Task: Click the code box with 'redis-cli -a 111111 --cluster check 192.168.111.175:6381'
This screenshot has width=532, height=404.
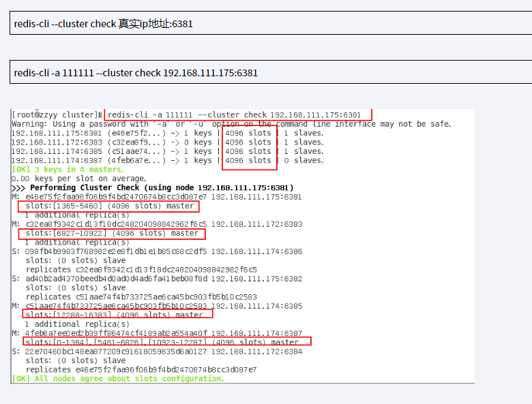Action: coord(271,72)
